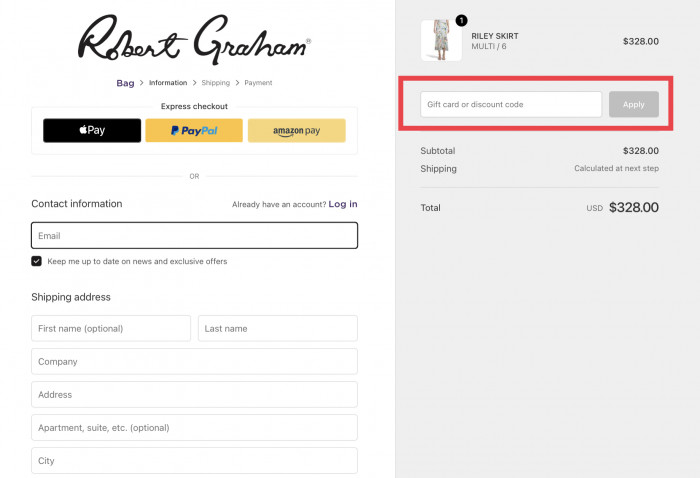Click the City field

pyautogui.click(x=194, y=461)
